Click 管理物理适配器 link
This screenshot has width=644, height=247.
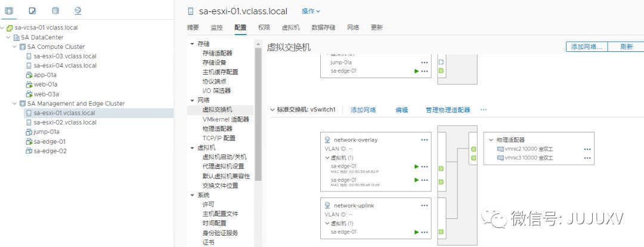448,110
